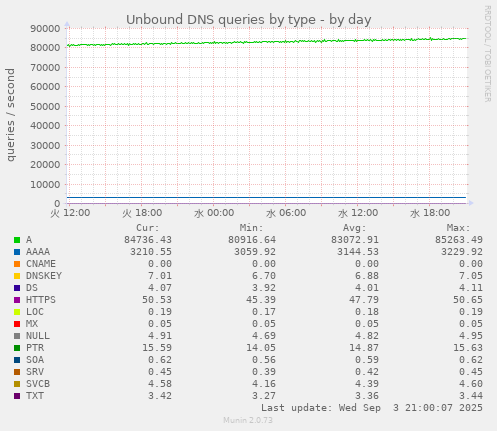Click the Max column header
The height and width of the screenshot is (431, 497).
[x=458, y=228]
